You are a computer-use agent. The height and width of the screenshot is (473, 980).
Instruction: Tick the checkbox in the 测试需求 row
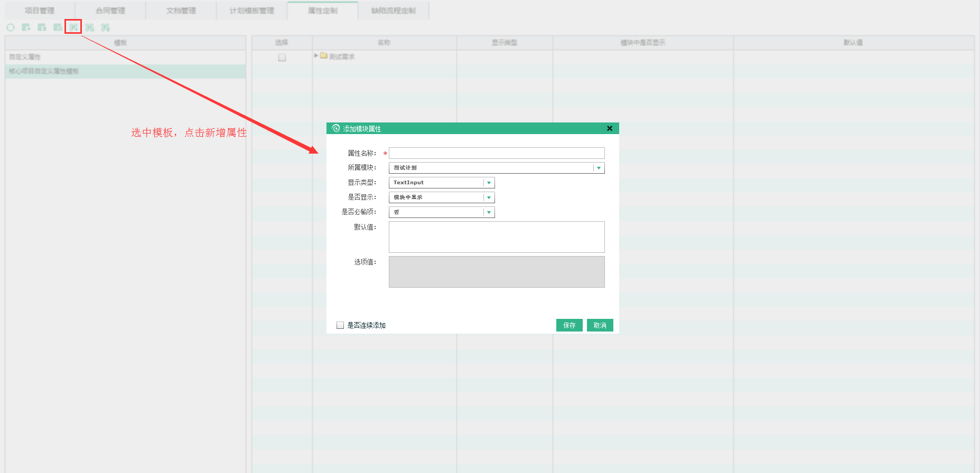click(282, 58)
